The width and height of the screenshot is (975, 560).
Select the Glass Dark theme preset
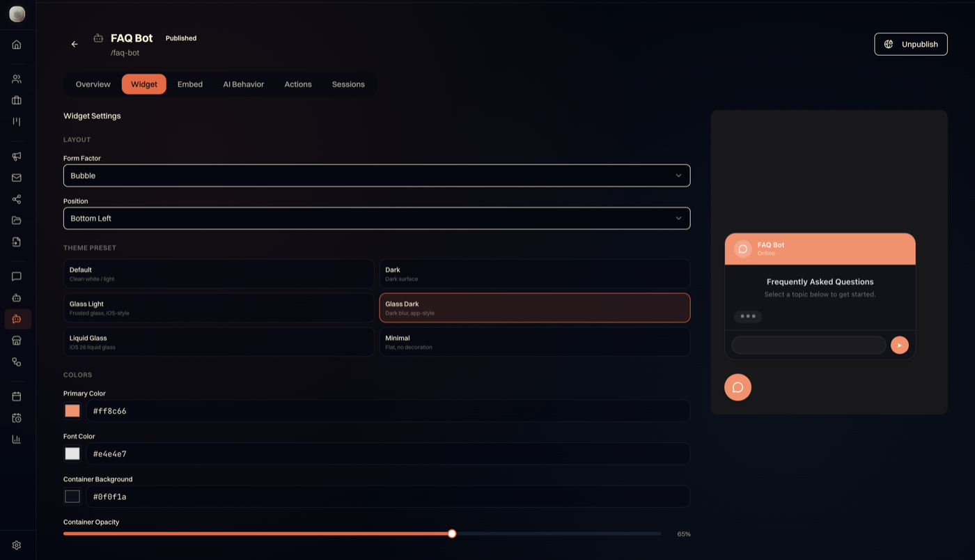tap(534, 308)
